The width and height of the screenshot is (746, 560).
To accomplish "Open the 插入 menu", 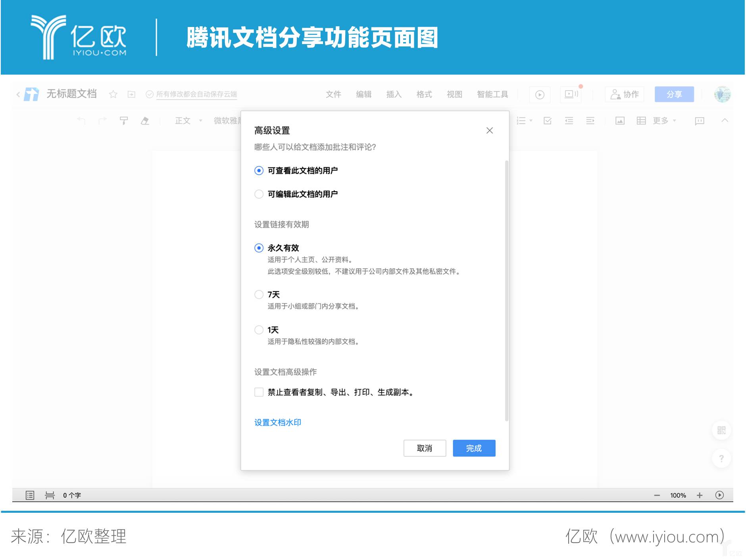I will coord(394,94).
